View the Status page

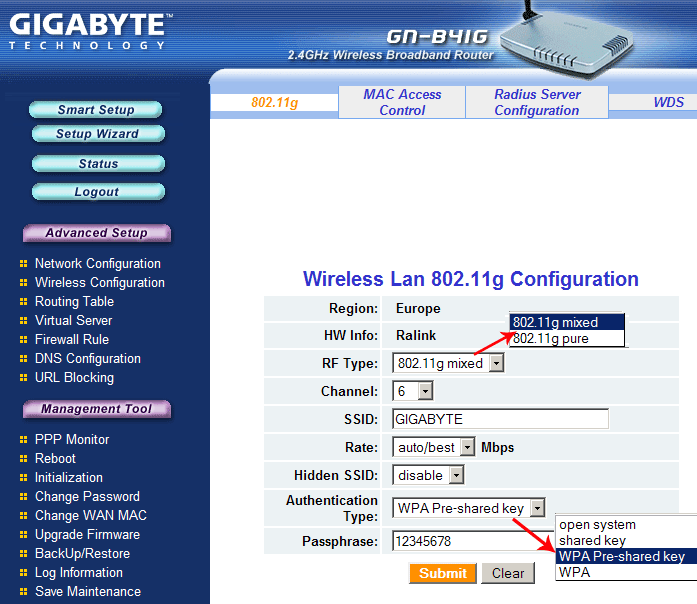(x=98, y=164)
